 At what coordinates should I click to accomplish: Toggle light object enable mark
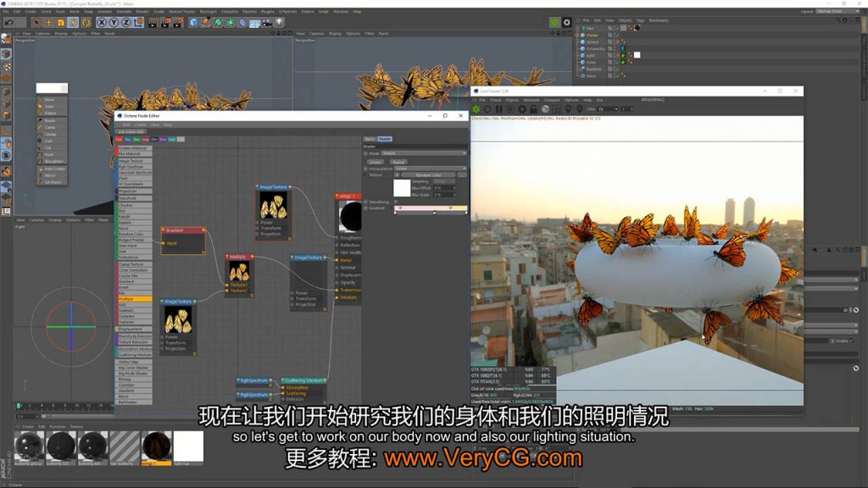click(x=617, y=55)
